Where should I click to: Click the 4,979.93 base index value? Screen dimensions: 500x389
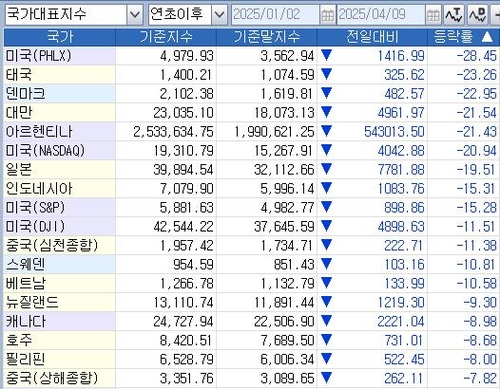click(x=187, y=56)
